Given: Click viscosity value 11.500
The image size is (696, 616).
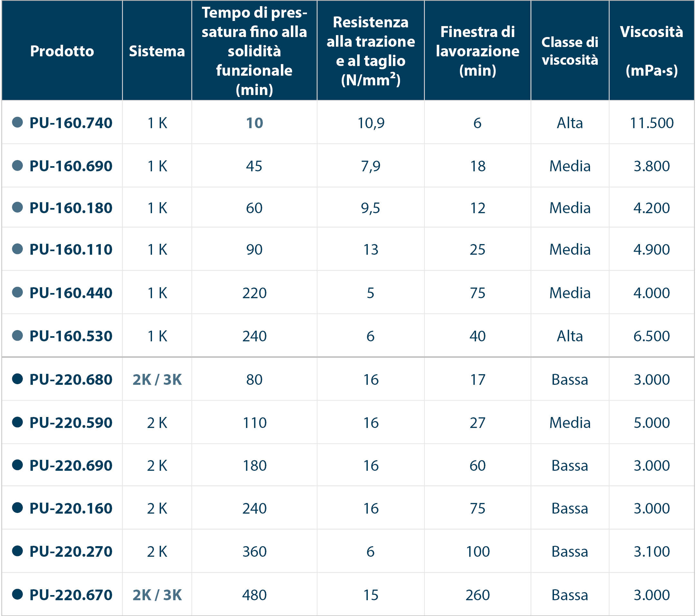Looking at the screenshot, I should [652, 123].
